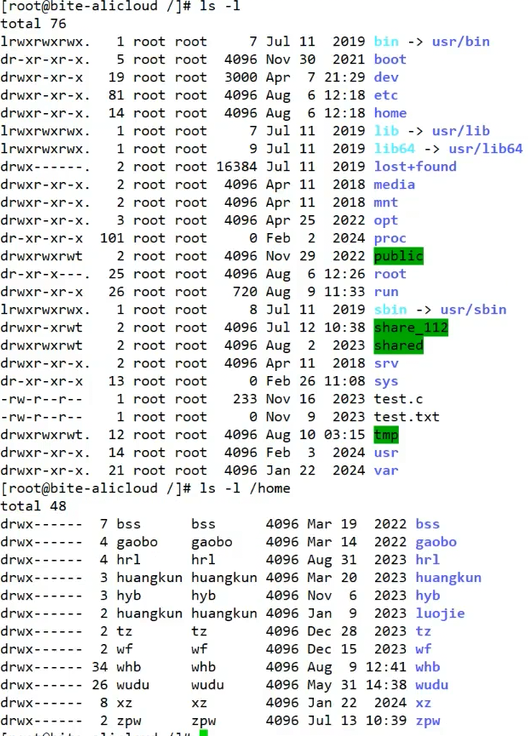532x736 pixels.
Task: Click the 'sys' directory name
Action: [386, 382]
